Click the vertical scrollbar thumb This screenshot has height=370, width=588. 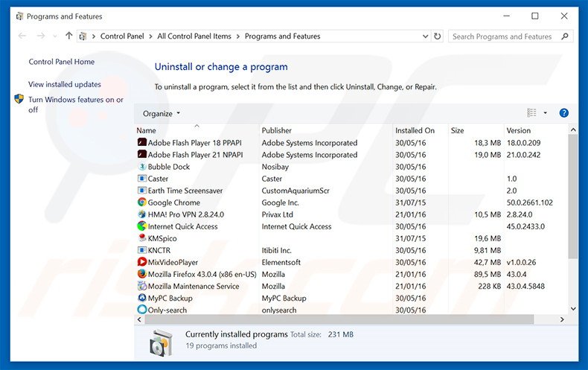[572, 197]
